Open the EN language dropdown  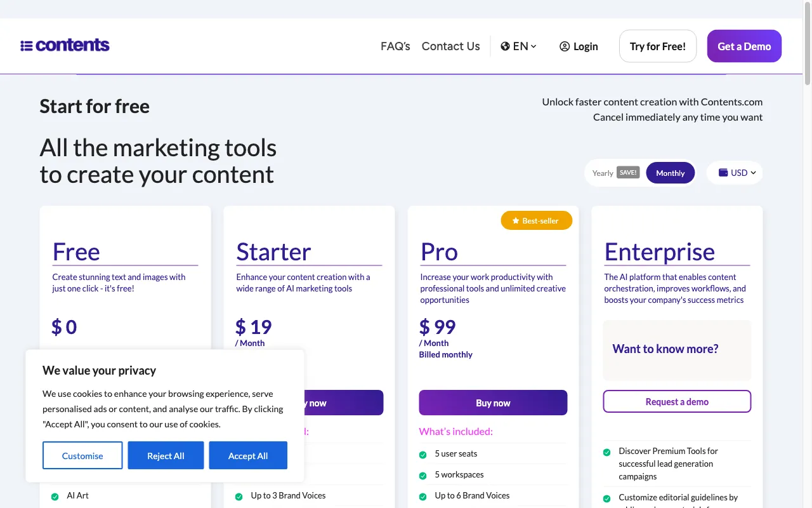click(x=519, y=46)
